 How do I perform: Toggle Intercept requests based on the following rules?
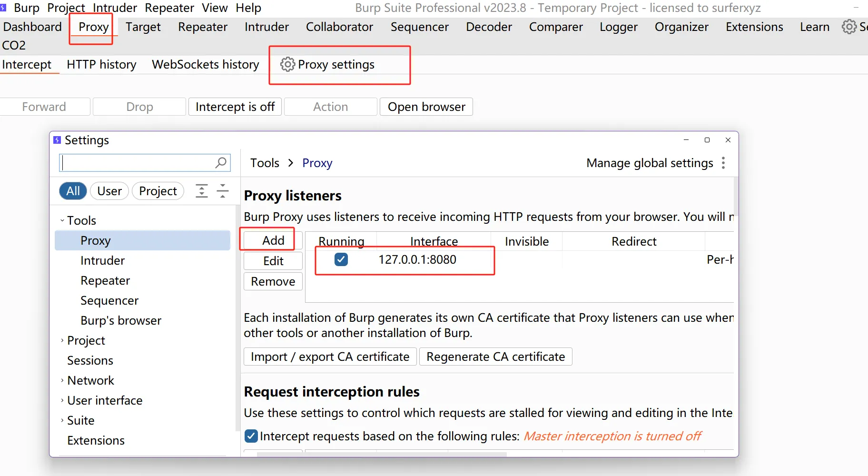(x=251, y=436)
